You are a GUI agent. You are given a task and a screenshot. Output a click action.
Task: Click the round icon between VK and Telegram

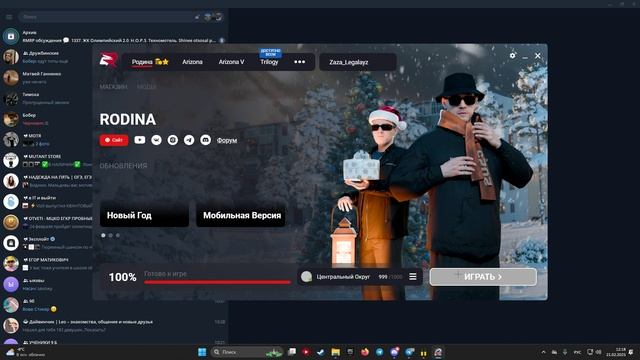173,140
